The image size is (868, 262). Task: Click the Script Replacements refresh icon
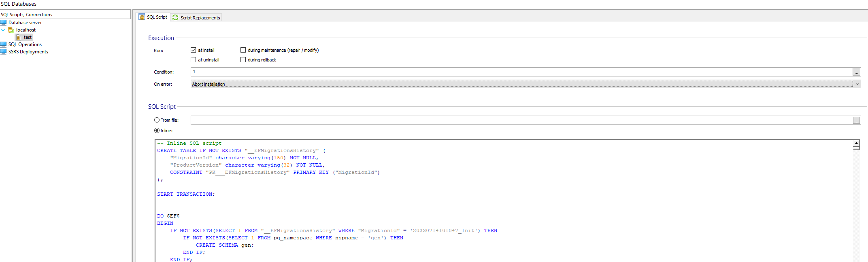point(175,17)
